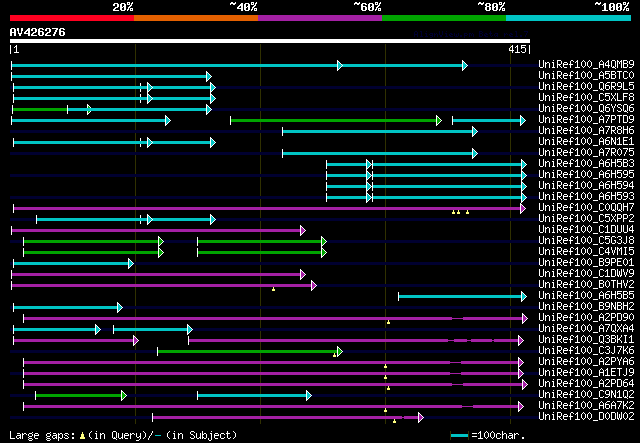This screenshot has width=640, height=443.
Task: Click the green alignment bar in the C3J7K6 row
Action: (250, 352)
